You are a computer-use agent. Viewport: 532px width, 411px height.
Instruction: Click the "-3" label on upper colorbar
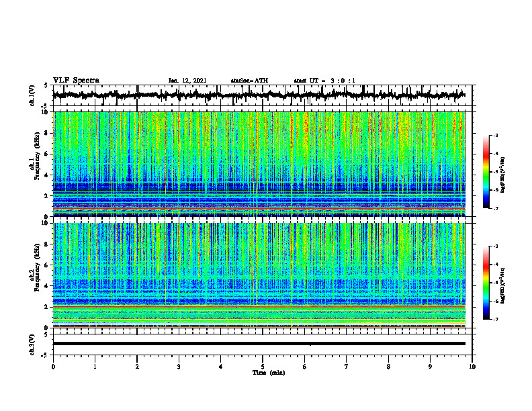click(x=495, y=135)
